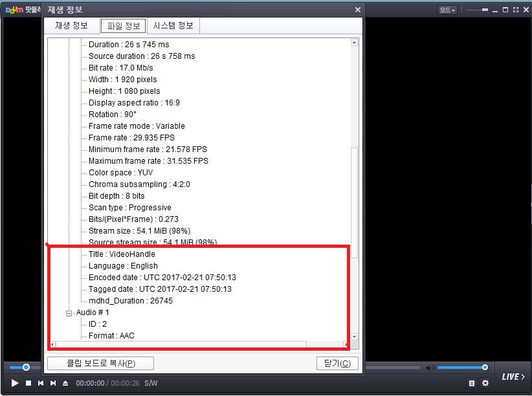Mute using the speaker icon
This screenshot has height=396, width=532.
(x=428, y=368)
